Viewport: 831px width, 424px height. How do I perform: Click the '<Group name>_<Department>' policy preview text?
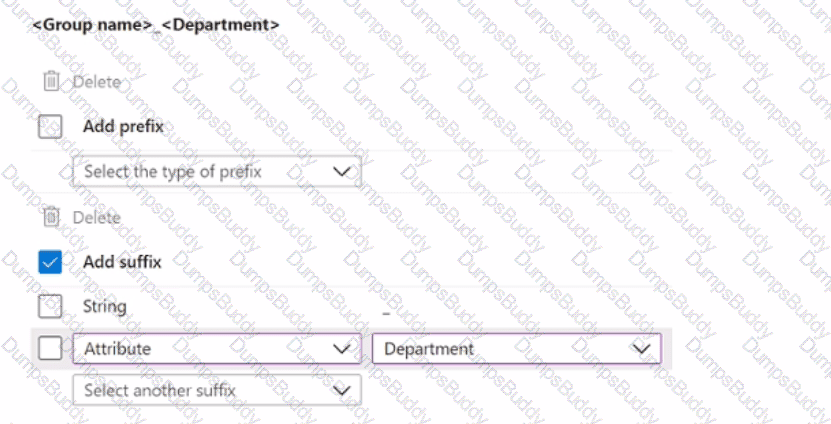click(156, 23)
